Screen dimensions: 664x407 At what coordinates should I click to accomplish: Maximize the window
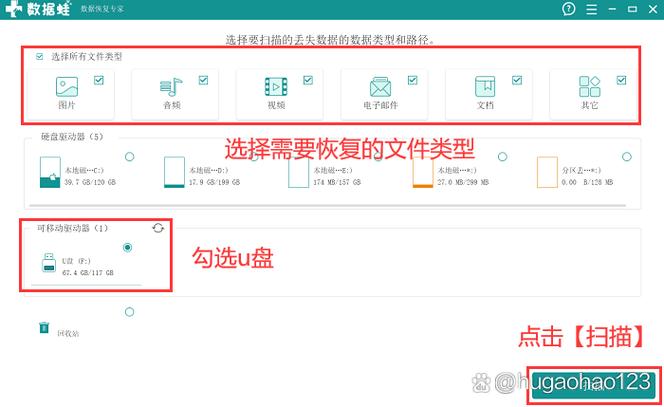[633, 9]
